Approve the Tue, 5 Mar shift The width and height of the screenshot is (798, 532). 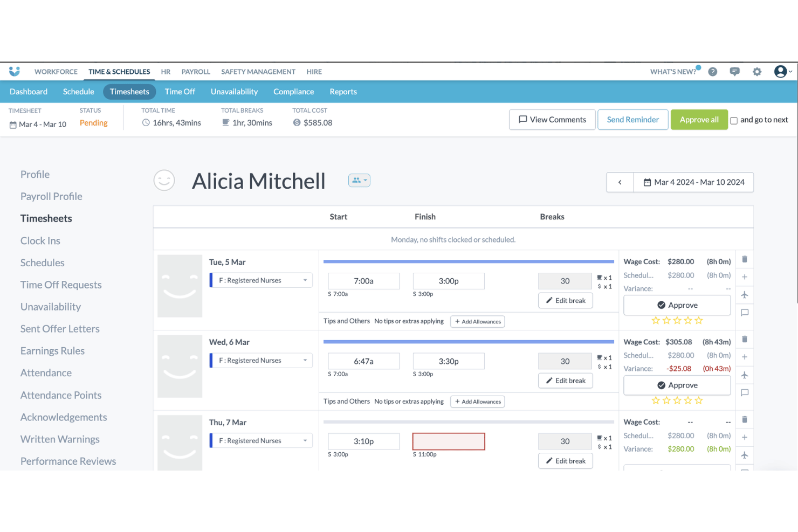coord(677,305)
